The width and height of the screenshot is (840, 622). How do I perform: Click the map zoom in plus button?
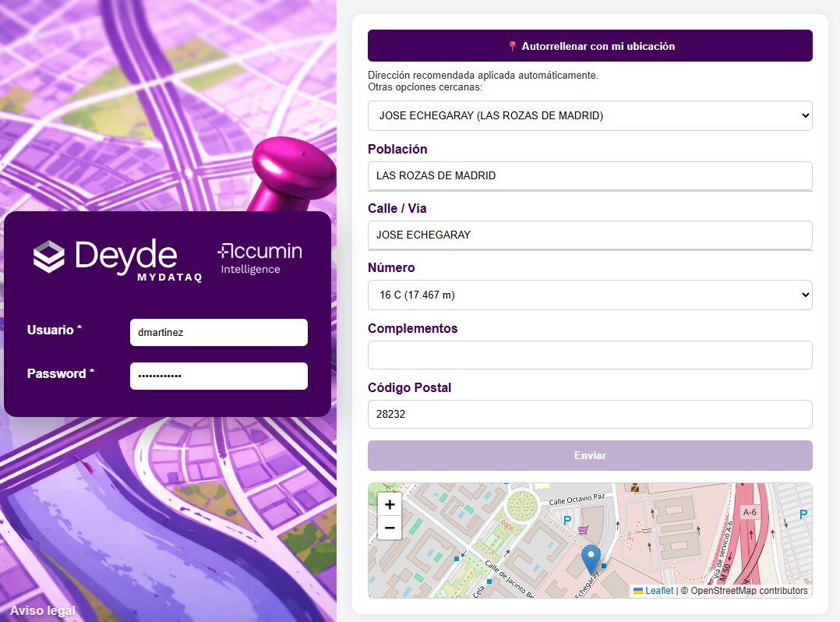(390, 504)
